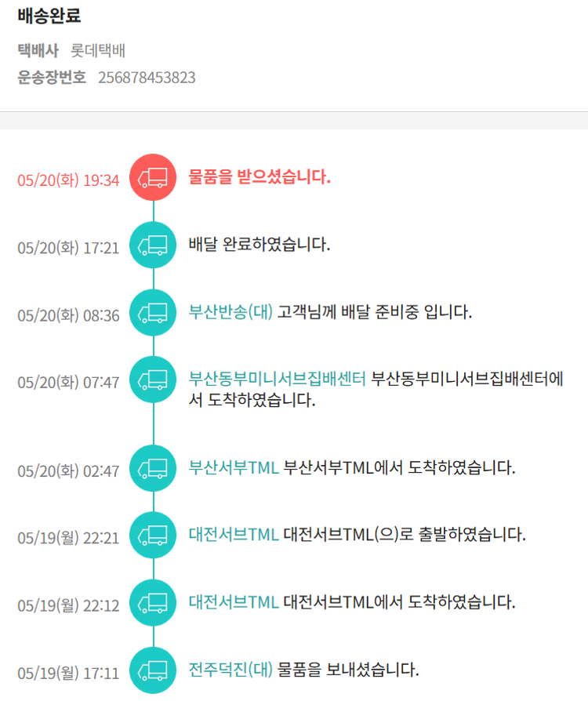Open the 부산서부TML terminal link

coord(234,468)
